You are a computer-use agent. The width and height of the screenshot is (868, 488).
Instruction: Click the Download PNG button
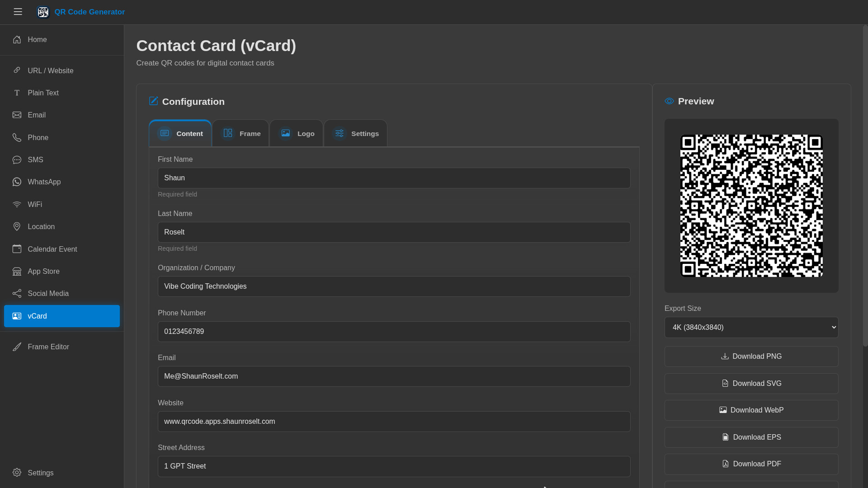tap(751, 357)
